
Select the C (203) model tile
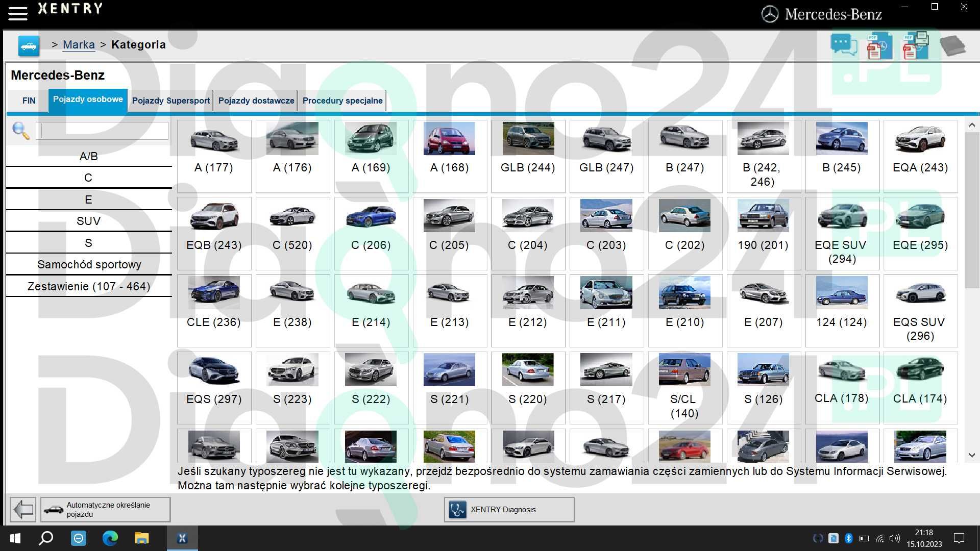pos(606,233)
